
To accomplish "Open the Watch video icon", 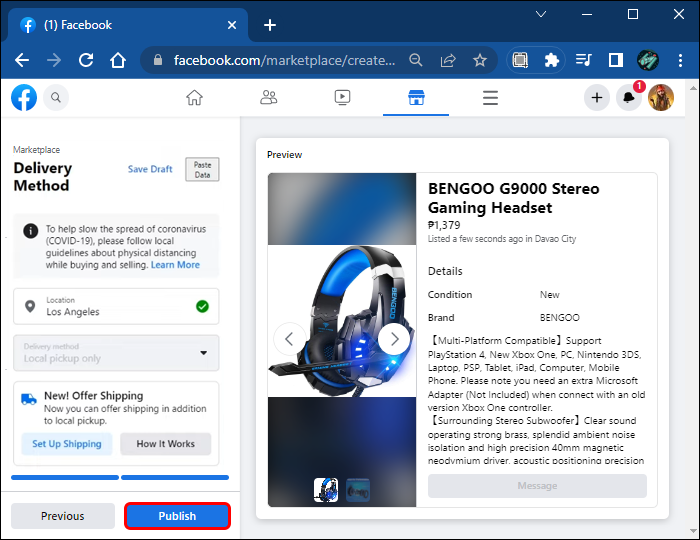I will coord(342,98).
